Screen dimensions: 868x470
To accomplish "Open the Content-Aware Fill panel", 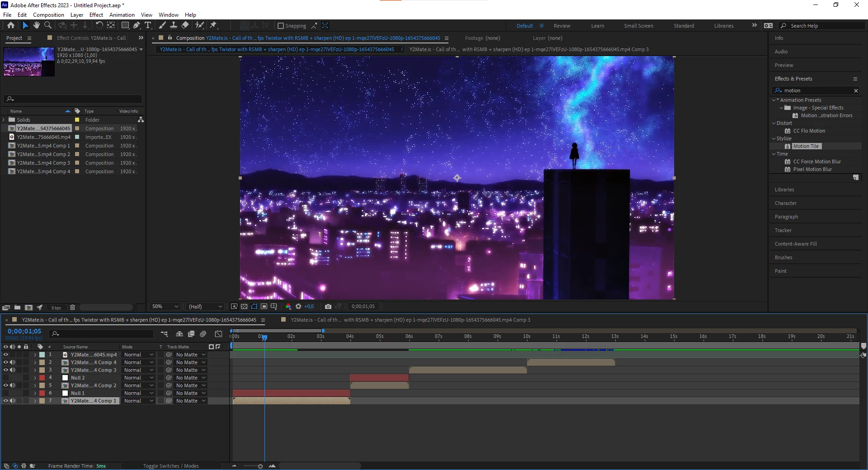I will pyautogui.click(x=796, y=244).
